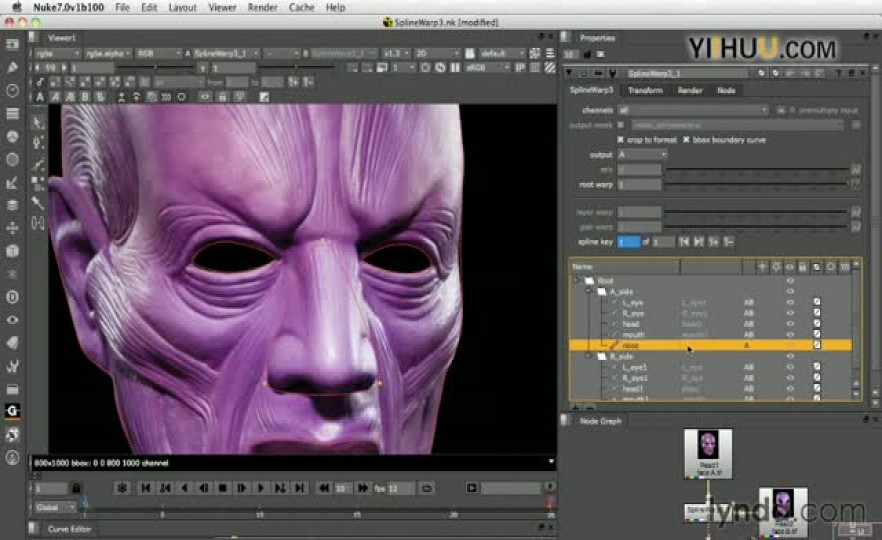The width and height of the screenshot is (882, 540).
Task: Click the fps input field
Action: (400, 488)
